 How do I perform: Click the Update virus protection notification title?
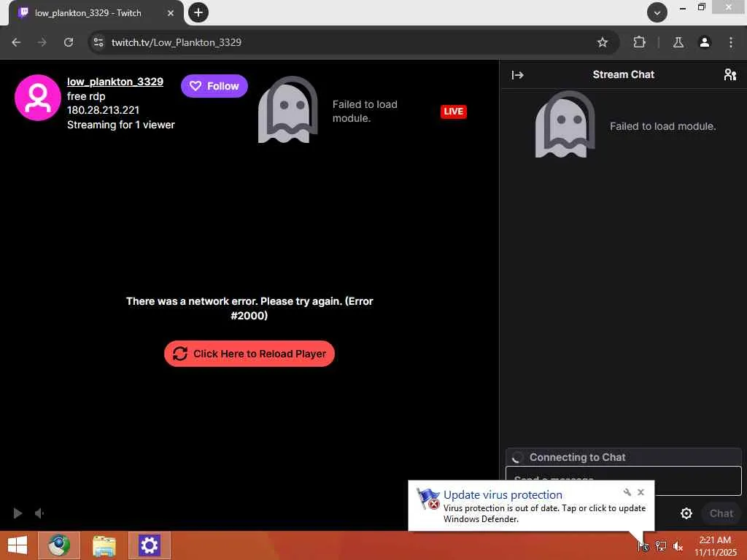503,495
